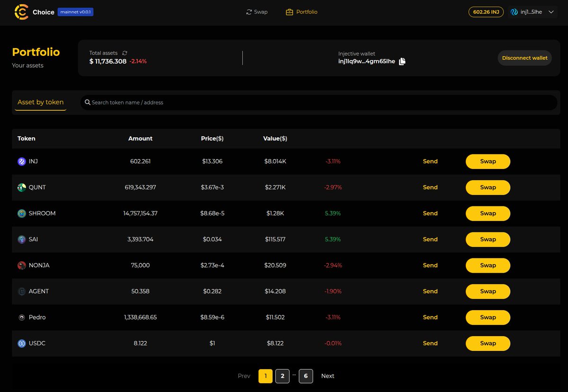Click the Amount column header
The image size is (568, 392).
click(140, 139)
